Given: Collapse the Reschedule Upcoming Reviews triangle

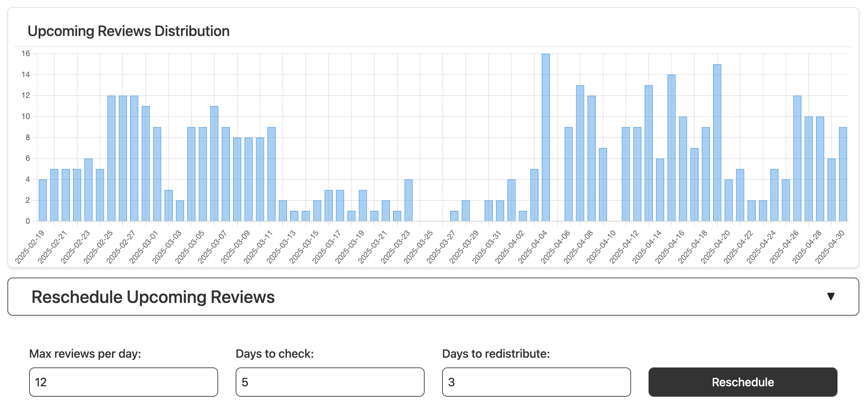Looking at the screenshot, I should tap(831, 296).
